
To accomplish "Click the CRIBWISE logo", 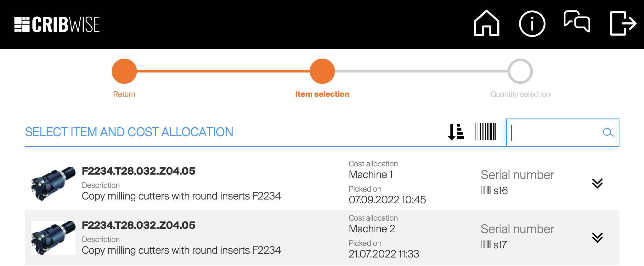I will 57,25.
